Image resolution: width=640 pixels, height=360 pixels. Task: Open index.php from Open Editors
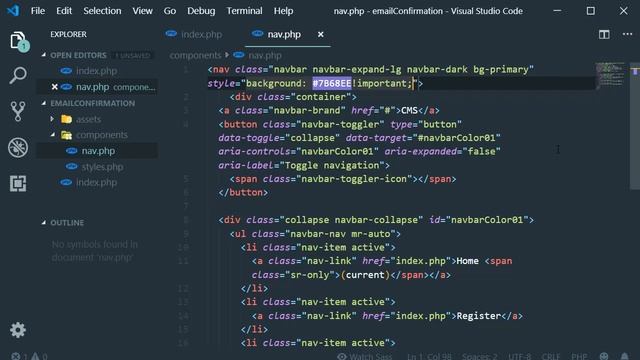click(96, 71)
